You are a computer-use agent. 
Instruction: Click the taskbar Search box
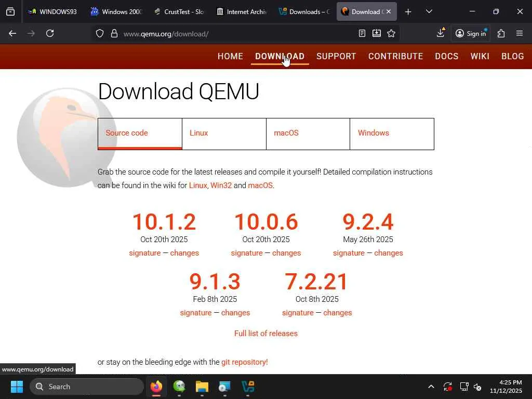point(87,387)
